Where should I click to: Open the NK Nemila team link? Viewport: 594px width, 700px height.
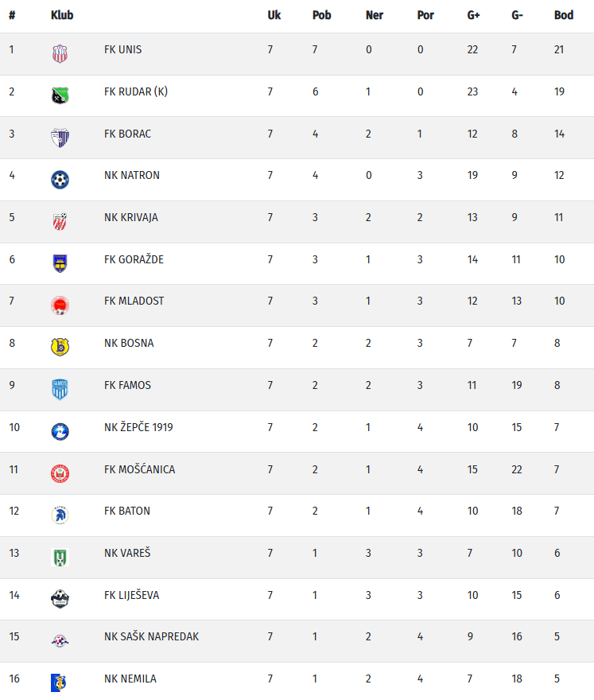130,679
